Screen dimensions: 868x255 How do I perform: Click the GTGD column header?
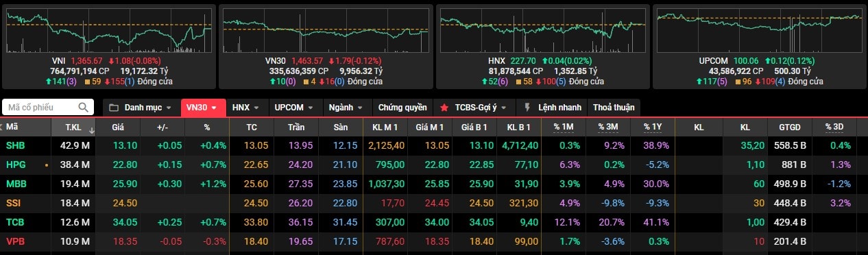tap(790, 127)
